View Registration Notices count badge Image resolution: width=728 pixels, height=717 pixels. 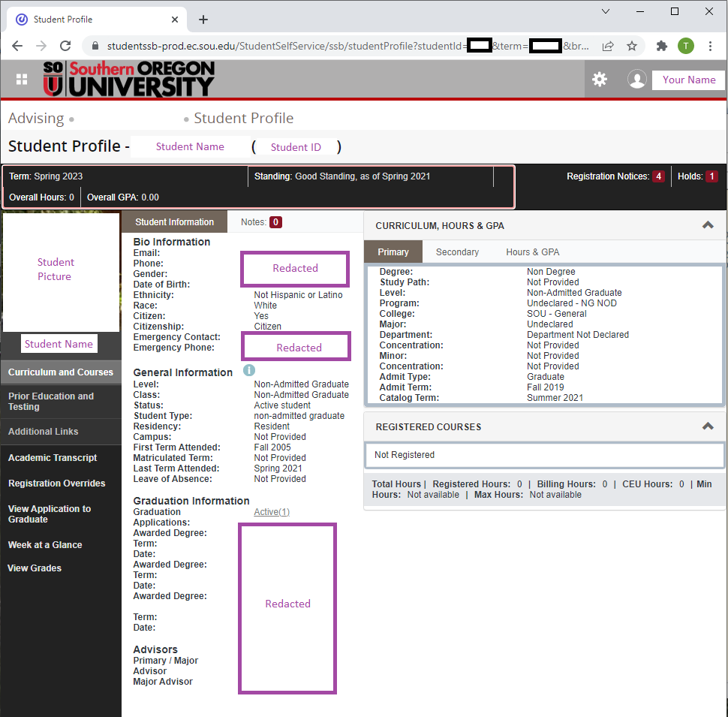click(658, 176)
